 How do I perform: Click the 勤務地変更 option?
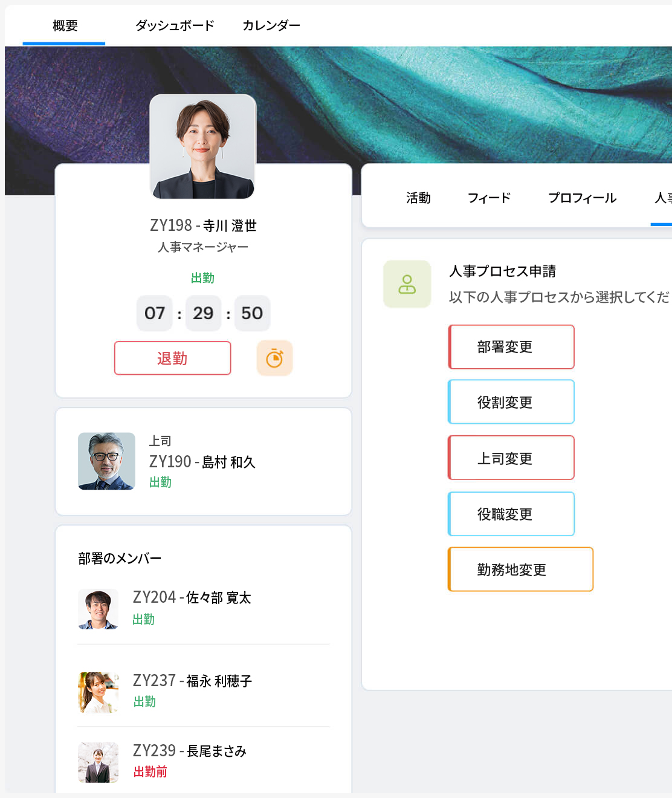point(520,569)
